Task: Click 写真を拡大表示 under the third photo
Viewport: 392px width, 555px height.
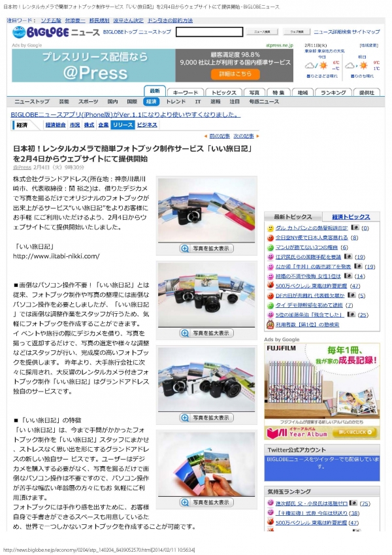Action: click(206, 418)
